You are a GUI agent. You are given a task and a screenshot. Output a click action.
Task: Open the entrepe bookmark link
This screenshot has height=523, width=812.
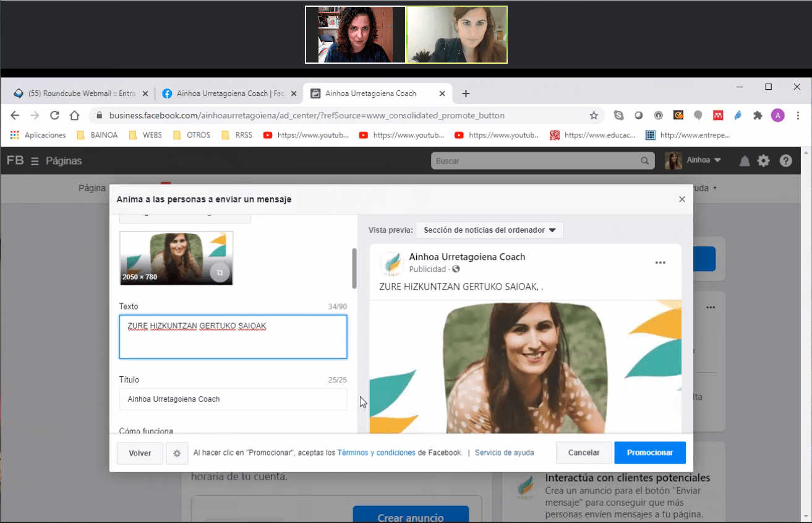click(688, 135)
